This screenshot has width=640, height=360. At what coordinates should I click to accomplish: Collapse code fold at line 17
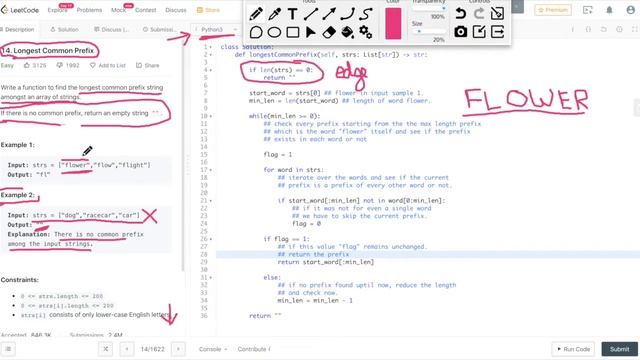(211, 170)
